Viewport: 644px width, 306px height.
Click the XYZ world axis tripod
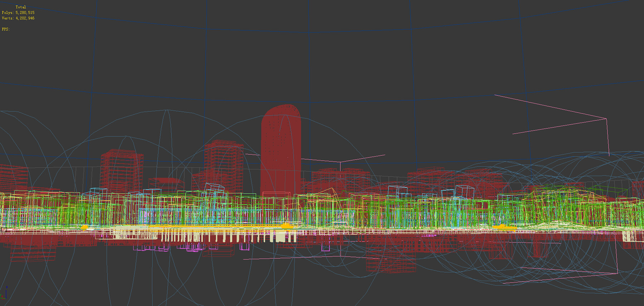pos(4,293)
